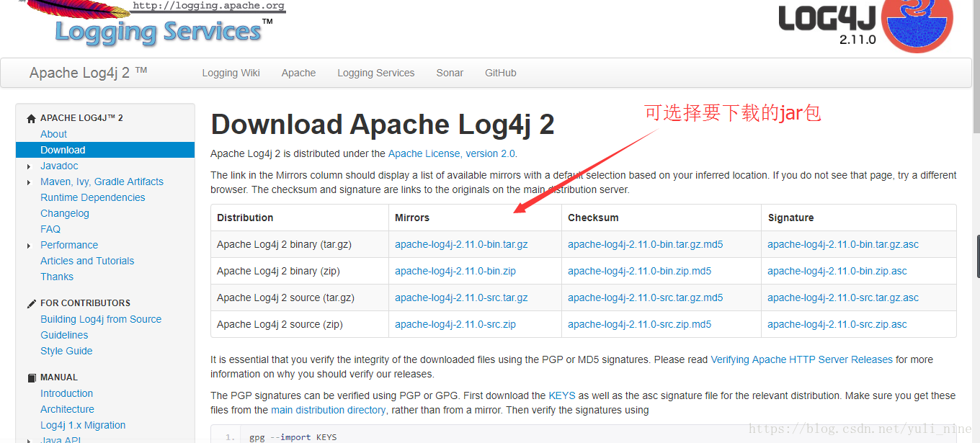
Task: Open Building Log4j from Source link
Action: [101, 319]
